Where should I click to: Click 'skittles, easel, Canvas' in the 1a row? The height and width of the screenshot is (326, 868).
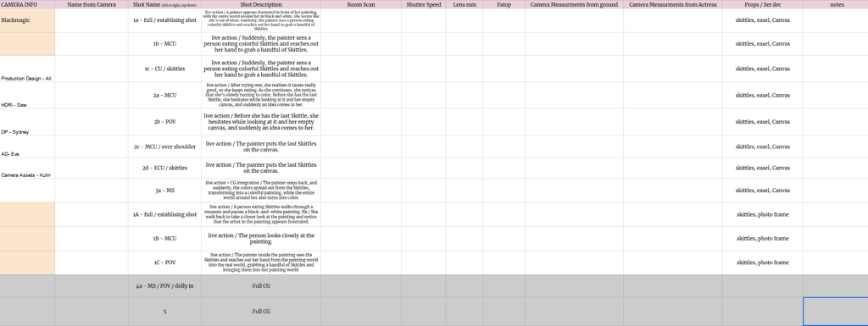coord(762,20)
